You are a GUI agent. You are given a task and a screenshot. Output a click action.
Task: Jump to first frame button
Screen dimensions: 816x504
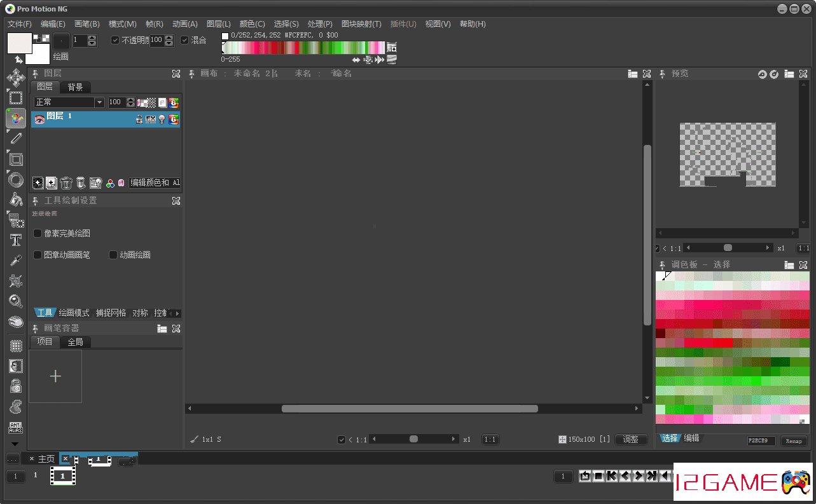(x=612, y=476)
